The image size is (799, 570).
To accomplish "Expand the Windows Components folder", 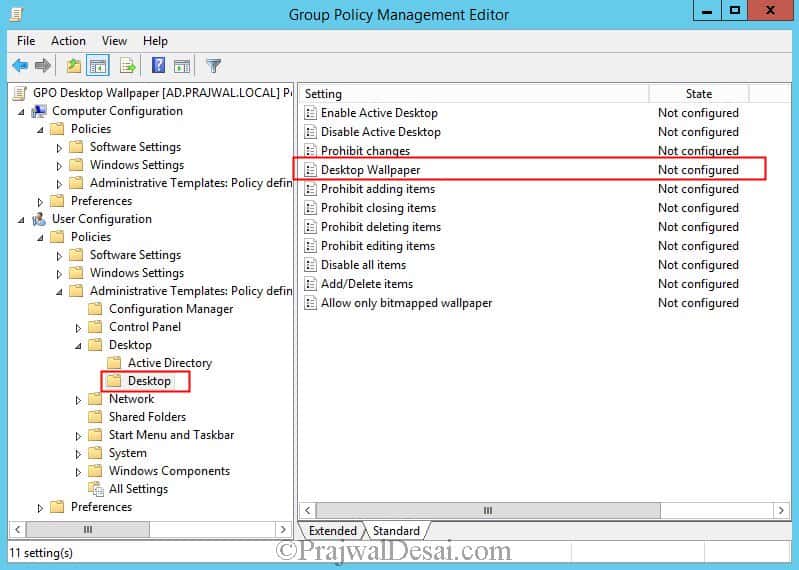I will click(78, 472).
